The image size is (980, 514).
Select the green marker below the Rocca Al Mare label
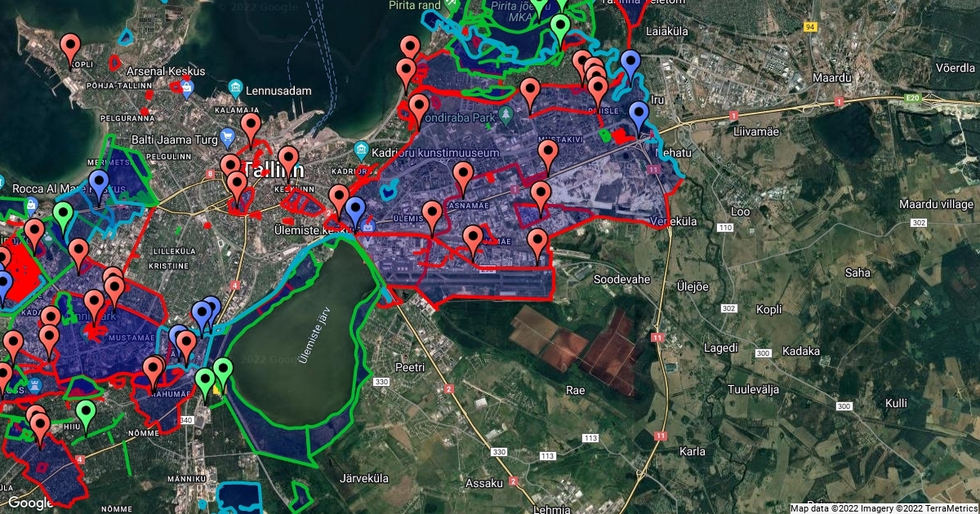(64, 218)
